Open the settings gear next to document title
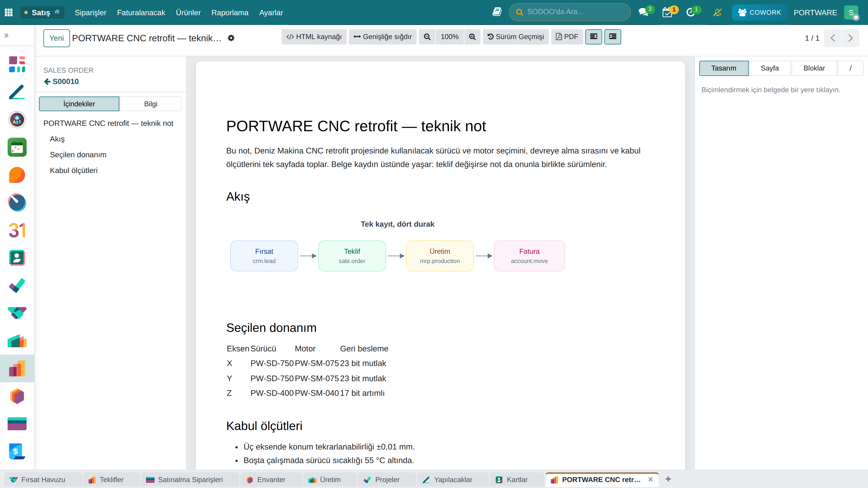The image size is (868, 488). pos(231,38)
